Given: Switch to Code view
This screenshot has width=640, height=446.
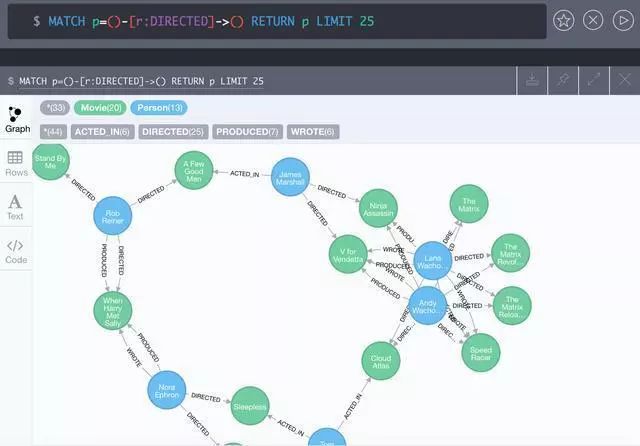Looking at the screenshot, I should point(16,251).
